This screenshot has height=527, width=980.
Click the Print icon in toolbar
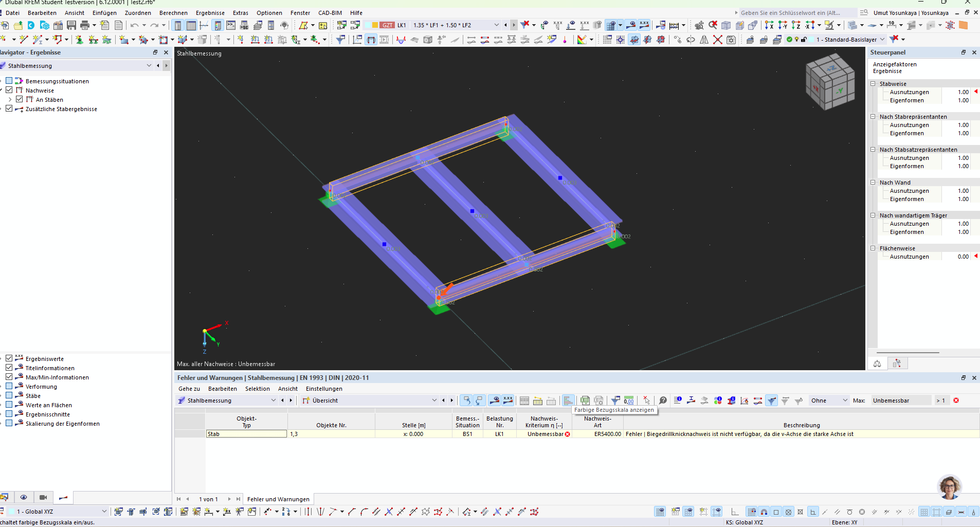click(85, 25)
